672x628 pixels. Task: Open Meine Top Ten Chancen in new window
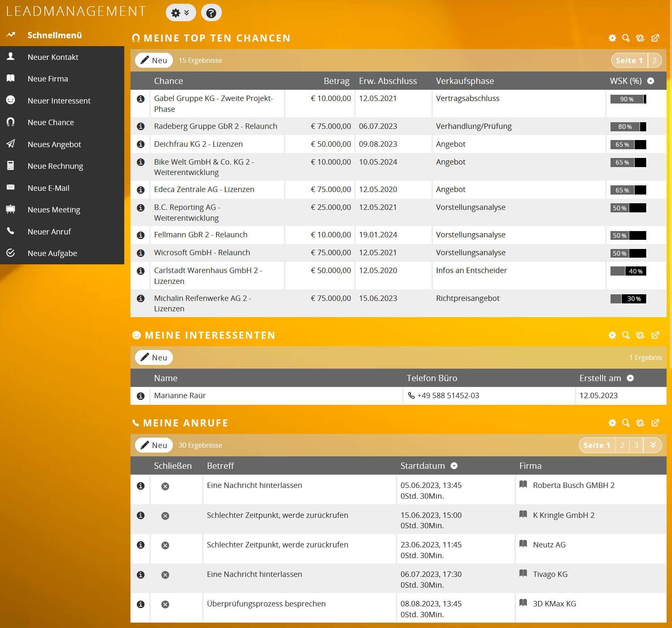coord(655,38)
